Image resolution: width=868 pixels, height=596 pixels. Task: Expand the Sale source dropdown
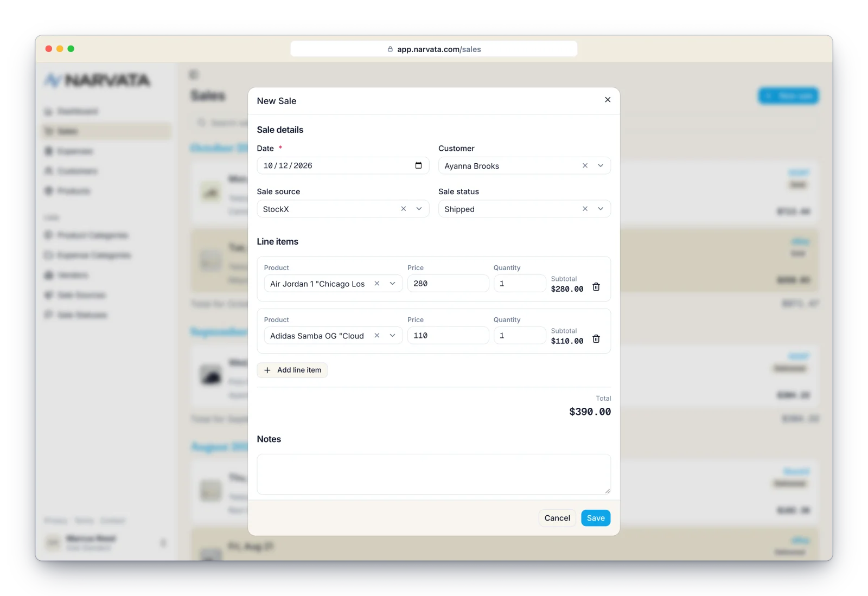click(419, 209)
